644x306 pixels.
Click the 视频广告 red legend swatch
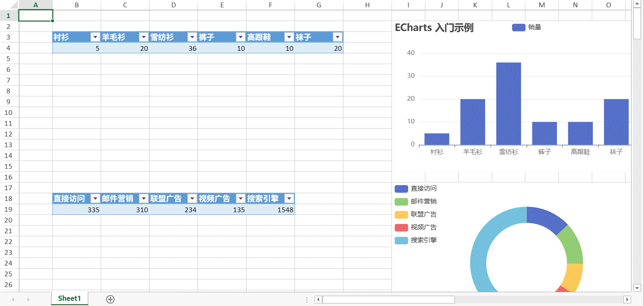click(x=401, y=227)
